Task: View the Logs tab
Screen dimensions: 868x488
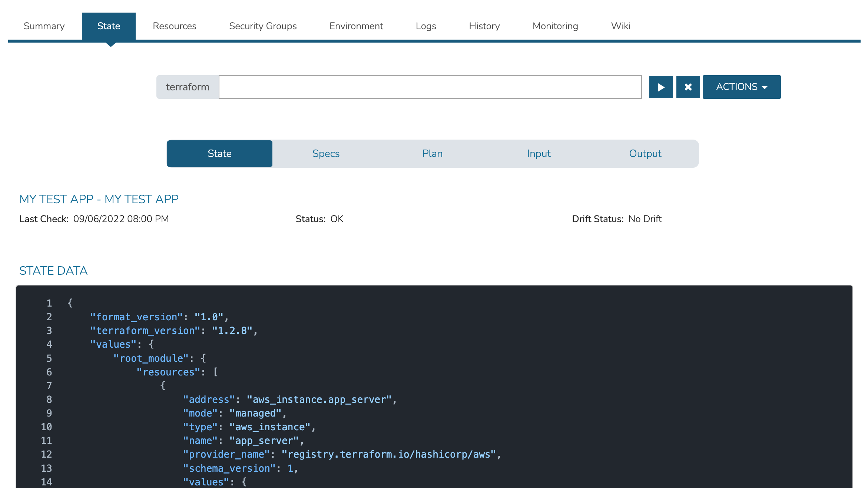Action: point(426,26)
